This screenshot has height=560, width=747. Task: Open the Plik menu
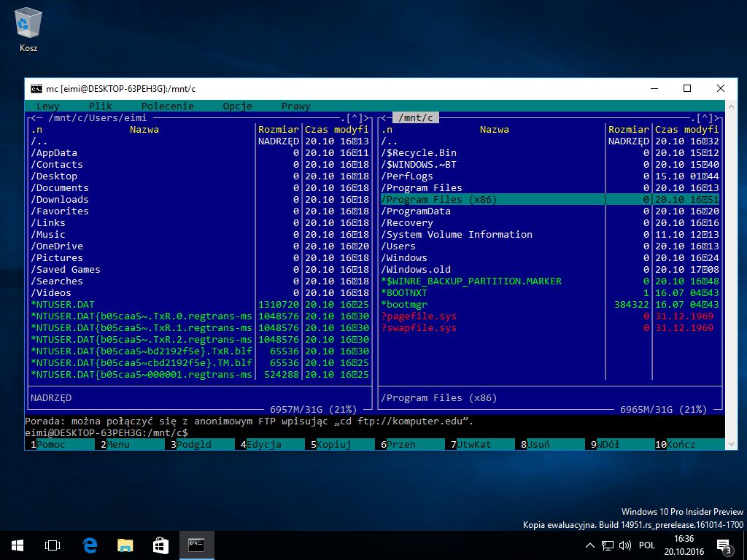pyautogui.click(x=101, y=106)
